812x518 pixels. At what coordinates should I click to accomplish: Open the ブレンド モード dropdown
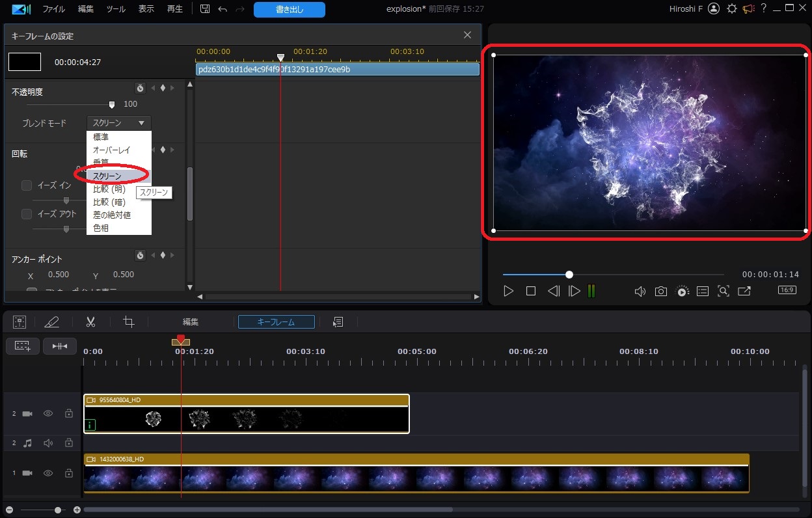pyautogui.click(x=119, y=122)
